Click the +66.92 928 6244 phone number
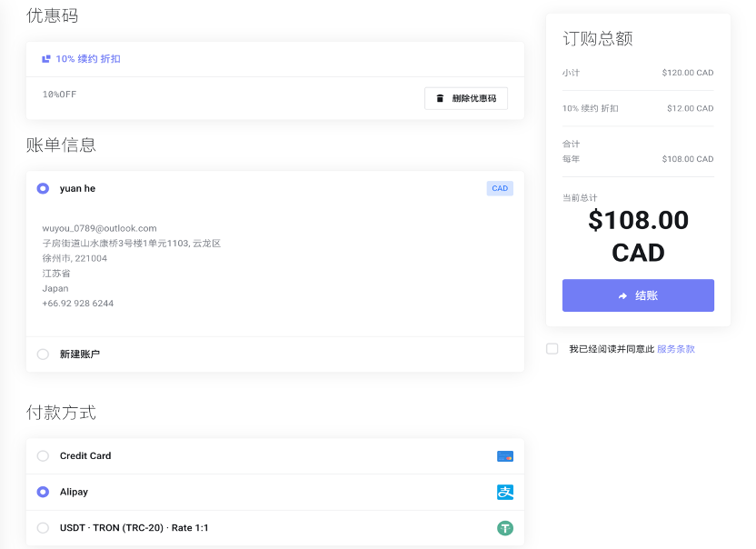 (x=77, y=304)
